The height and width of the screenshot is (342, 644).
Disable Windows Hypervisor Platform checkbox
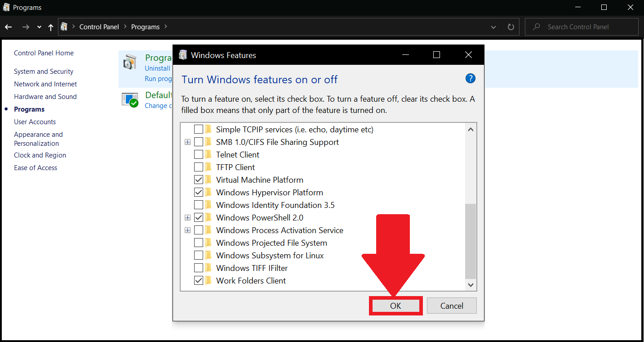(199, 193)
